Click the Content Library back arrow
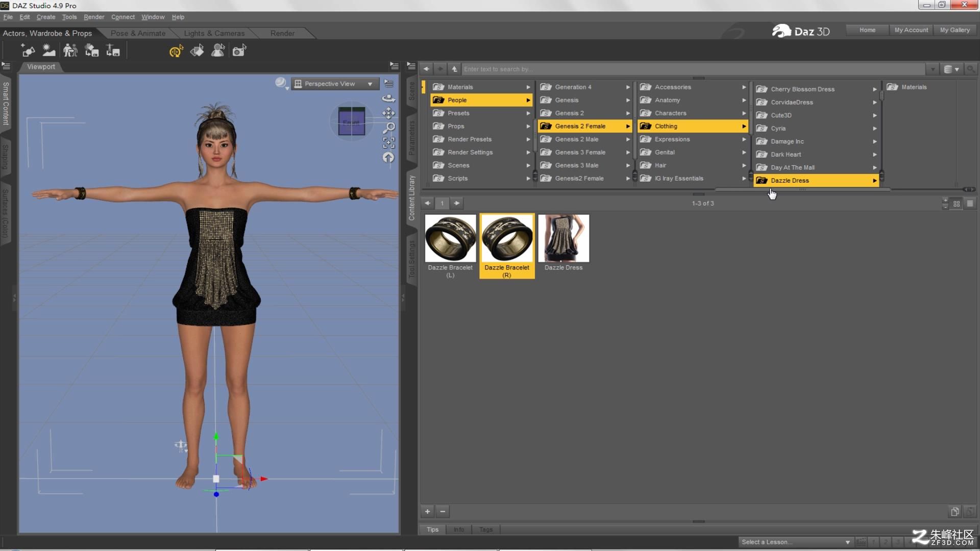The image size is (980, 551). [427, 69]
